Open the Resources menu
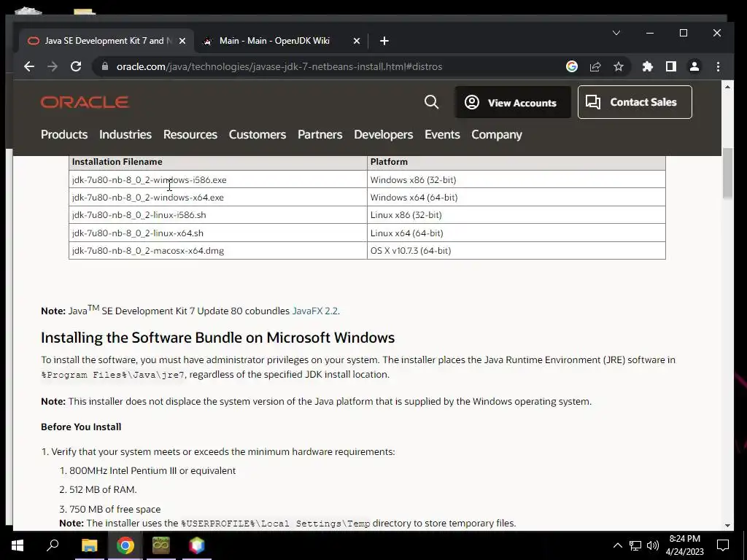 (x=190, y=135)
